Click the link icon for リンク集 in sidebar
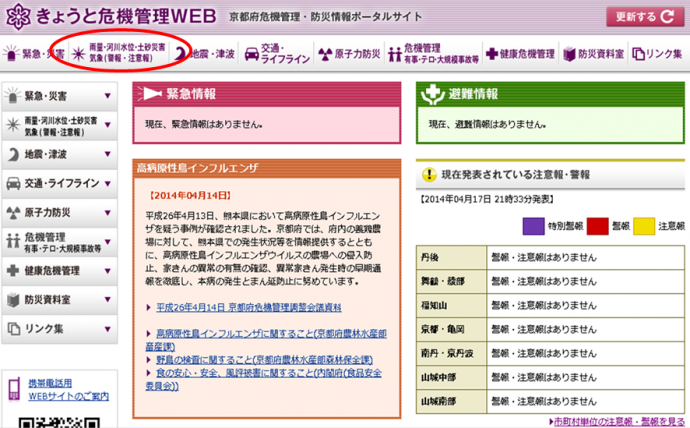Viewport: 690px width, 428px height. 14,329
